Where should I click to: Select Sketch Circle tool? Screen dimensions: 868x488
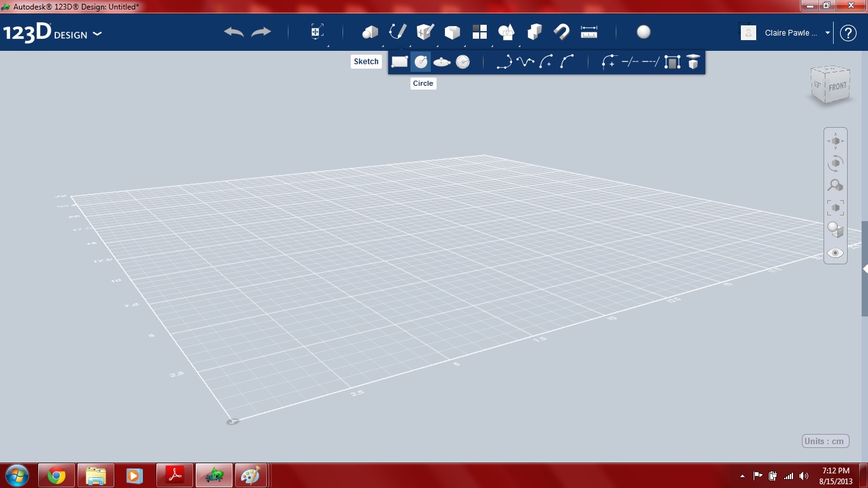pos(421,62)
